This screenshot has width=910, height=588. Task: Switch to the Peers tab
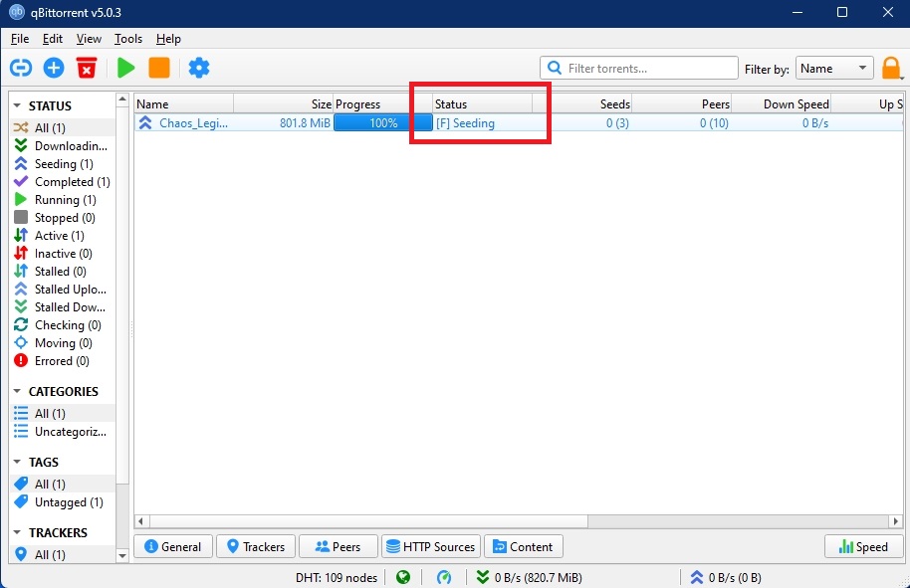tap(339, 546)
